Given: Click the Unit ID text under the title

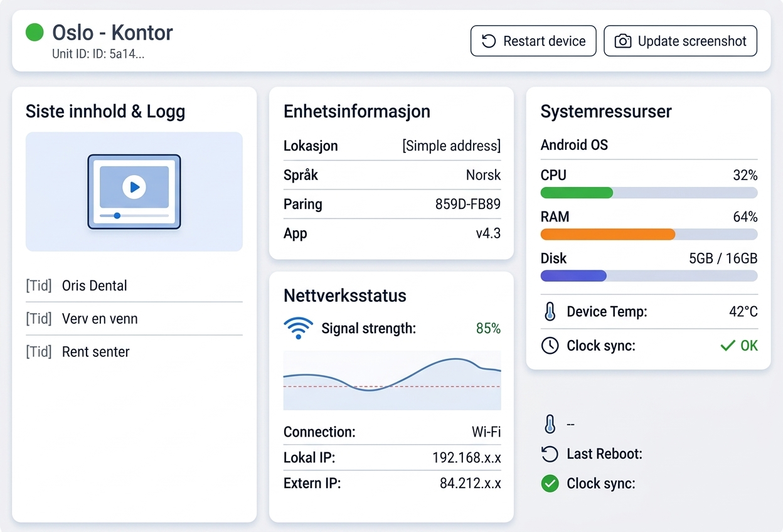Looking at the screenshot, I should (x=99, y=55).
